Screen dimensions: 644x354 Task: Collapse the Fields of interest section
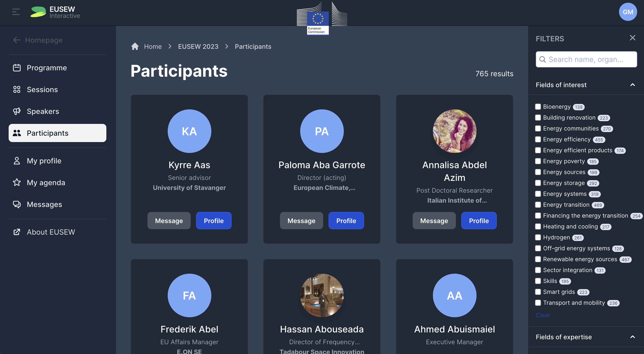[632, 85]
